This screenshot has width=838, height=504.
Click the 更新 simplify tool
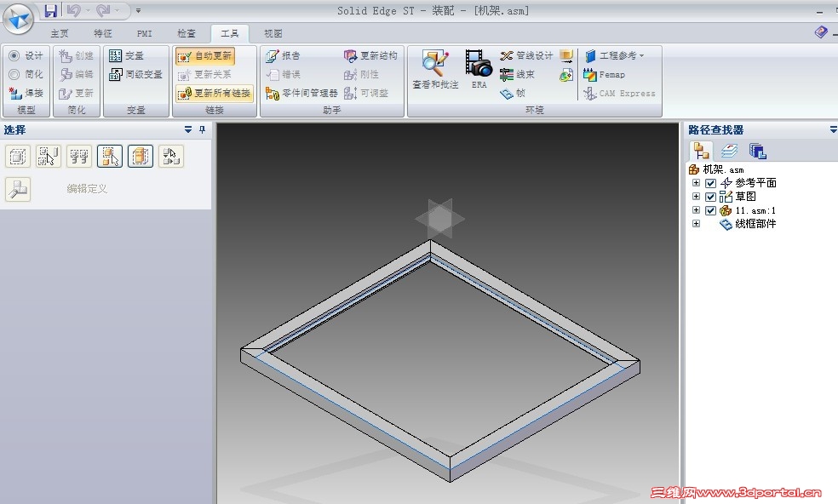pyautogui.click(x=76, y=93)
